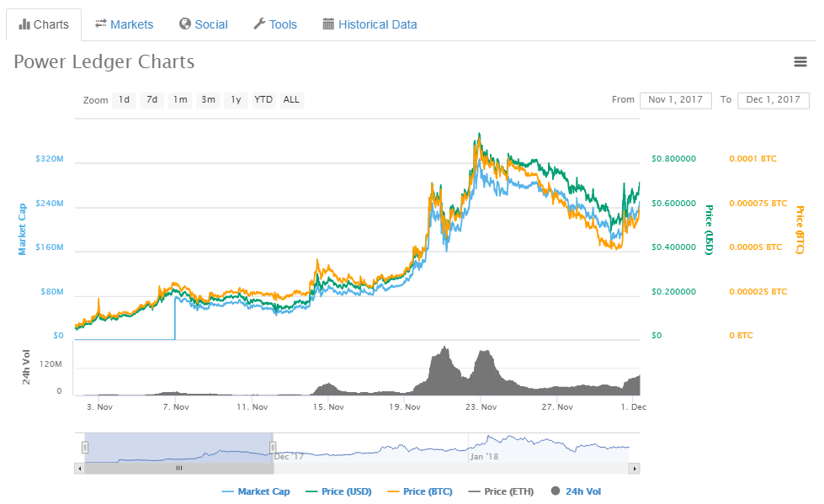The image size is (824, 504).
Task: Click the '$80M' market cap axis label
Action: point(52,292)
